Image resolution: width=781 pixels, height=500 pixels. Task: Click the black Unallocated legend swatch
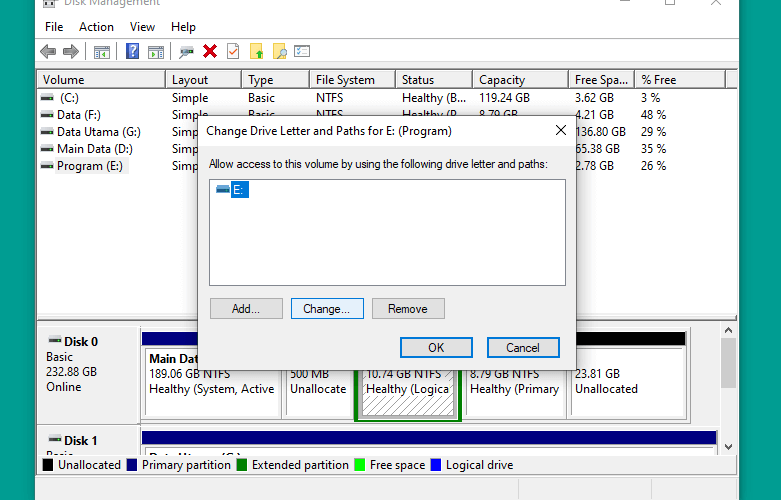[48, 465]
